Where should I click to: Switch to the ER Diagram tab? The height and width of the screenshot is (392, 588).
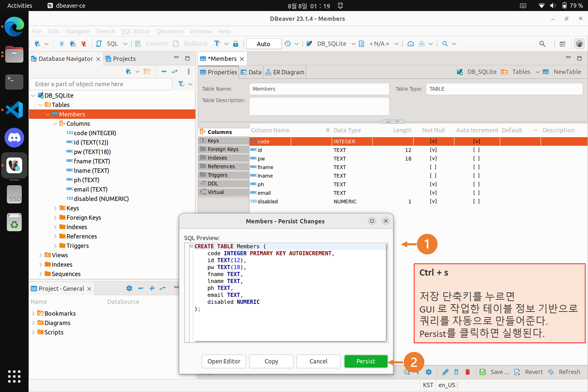pos(285,72)
